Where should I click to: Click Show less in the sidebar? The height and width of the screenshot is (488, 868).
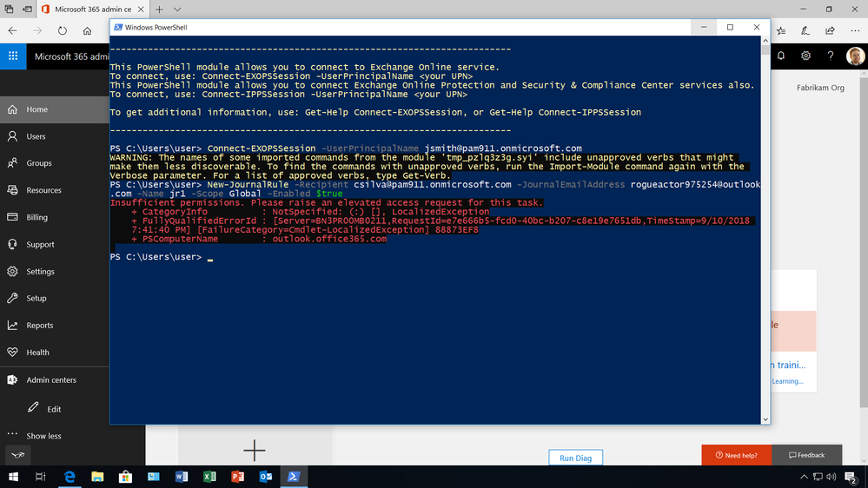tap(43, 435)
